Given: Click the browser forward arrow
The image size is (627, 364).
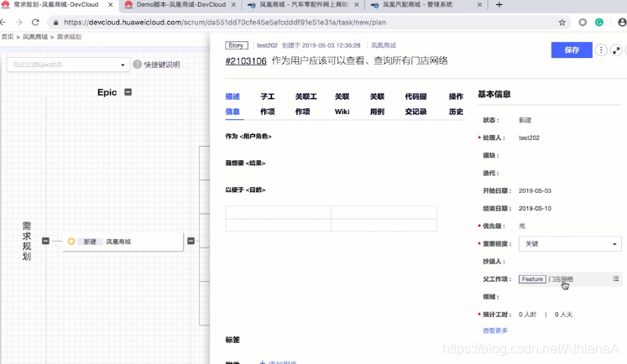Looking at the screenshot, I should click(x=18, y=23).
